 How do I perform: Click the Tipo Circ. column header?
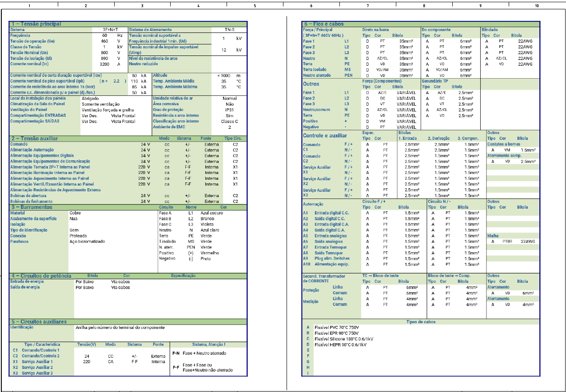[x=232, y=138]
